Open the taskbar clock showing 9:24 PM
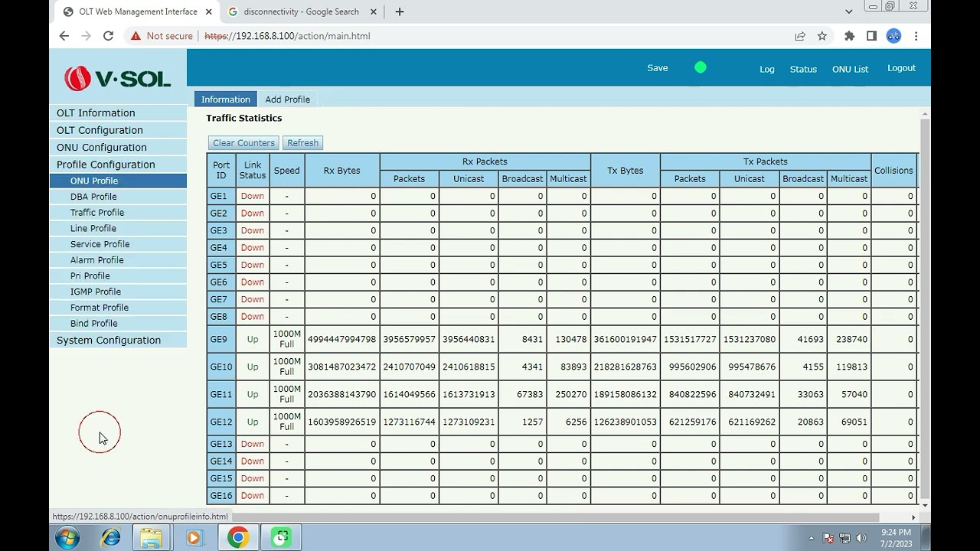 (x=896, y=538)
